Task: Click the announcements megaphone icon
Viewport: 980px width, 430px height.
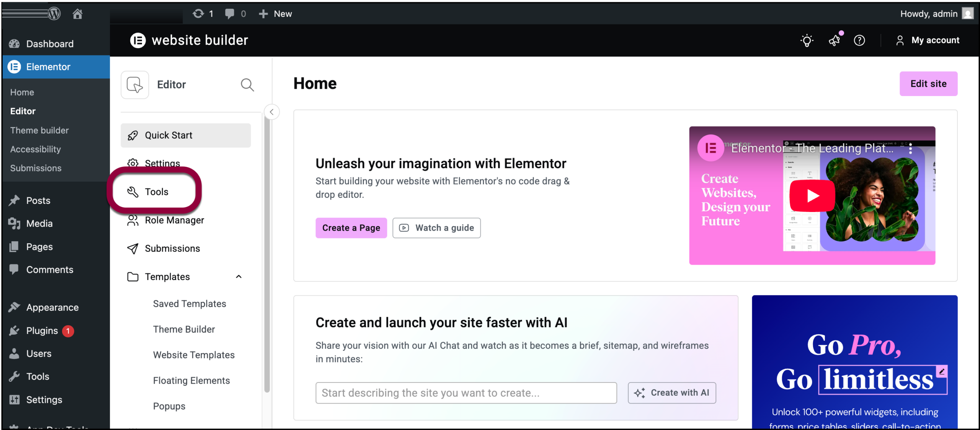Action: [835, 40]
